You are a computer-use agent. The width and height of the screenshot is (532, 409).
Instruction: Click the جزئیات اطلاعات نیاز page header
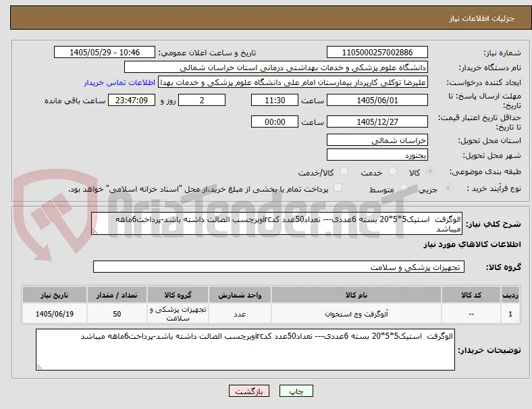[x=482, y=18]
